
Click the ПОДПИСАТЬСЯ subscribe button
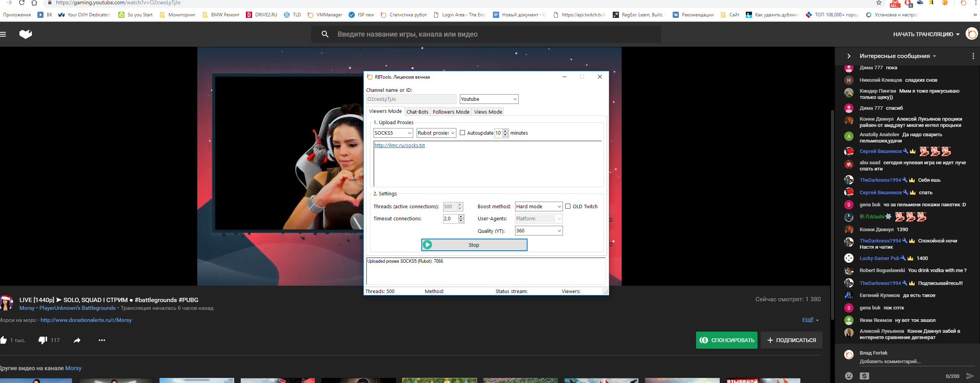pyautogui.click(x=791, y=340)
